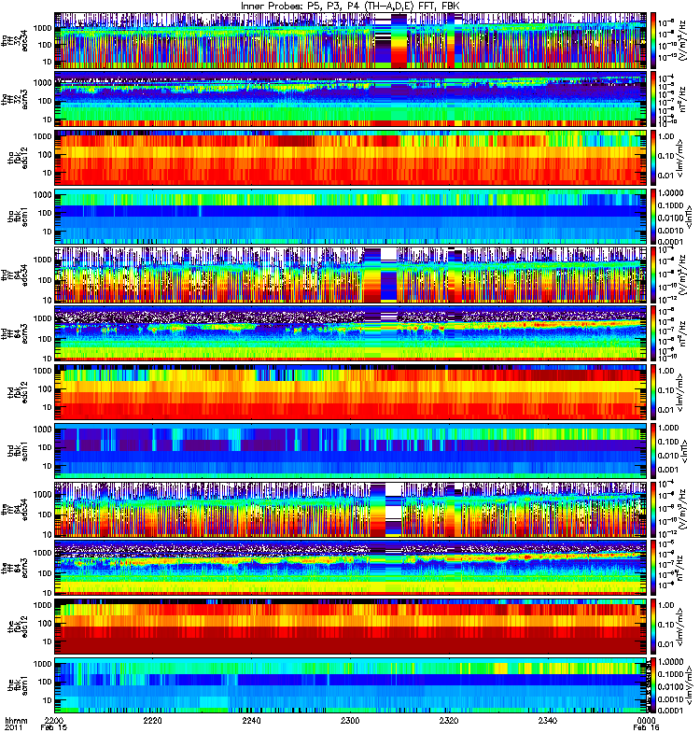The image size is (700, 747).
Task: Select the the fff 64 edc34 spectrogram panel
Action: (351, 509)
